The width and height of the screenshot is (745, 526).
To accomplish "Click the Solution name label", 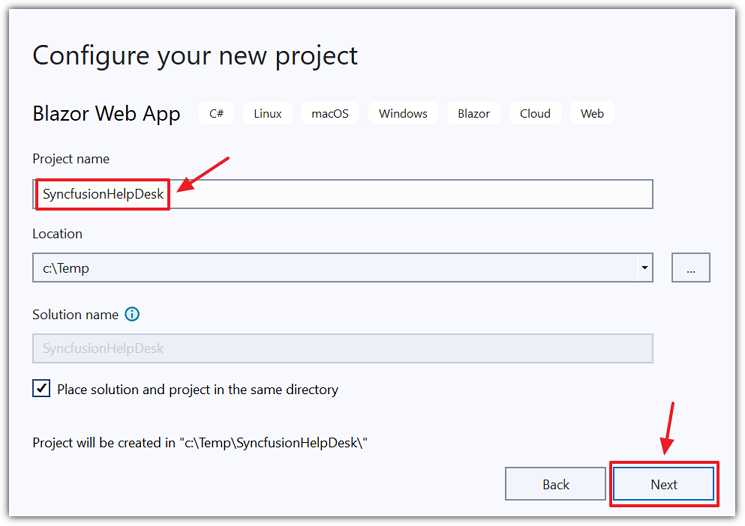I will [75, 315].
